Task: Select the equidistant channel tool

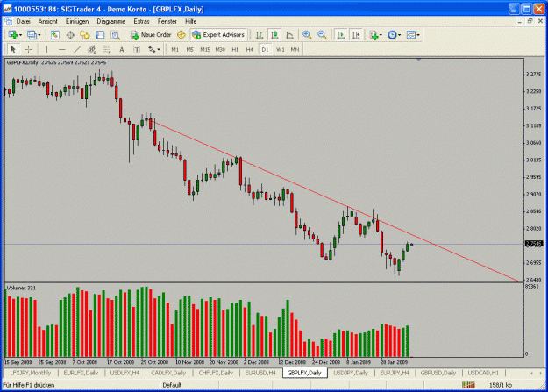Action: click(92, 49)
